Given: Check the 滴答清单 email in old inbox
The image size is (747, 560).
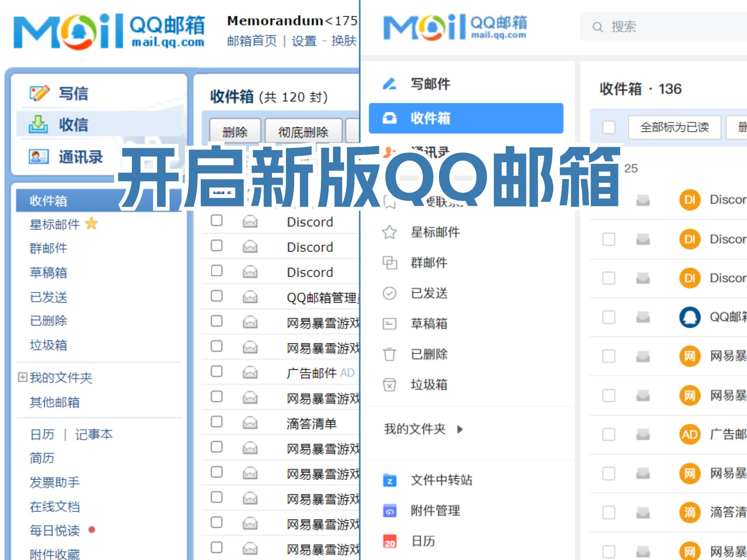Looking at the screenshot, I should [217, 422].
